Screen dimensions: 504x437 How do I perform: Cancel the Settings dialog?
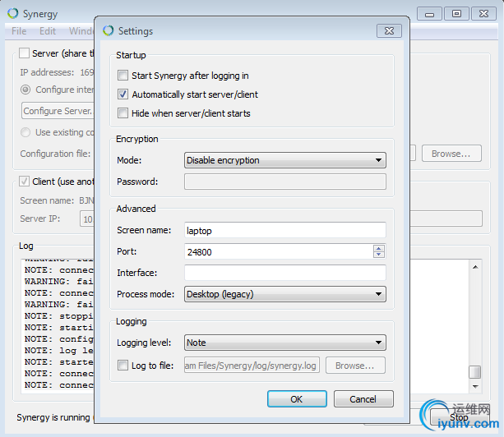[363, 399]
